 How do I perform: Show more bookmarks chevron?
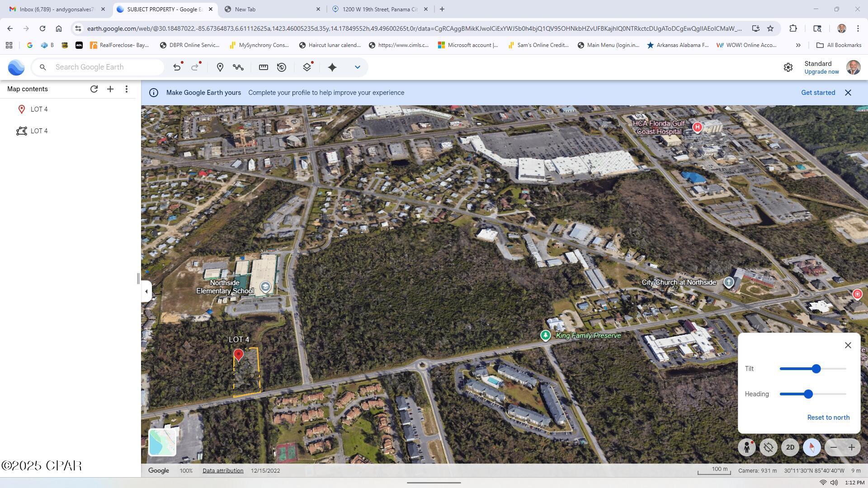click(798, 45)
